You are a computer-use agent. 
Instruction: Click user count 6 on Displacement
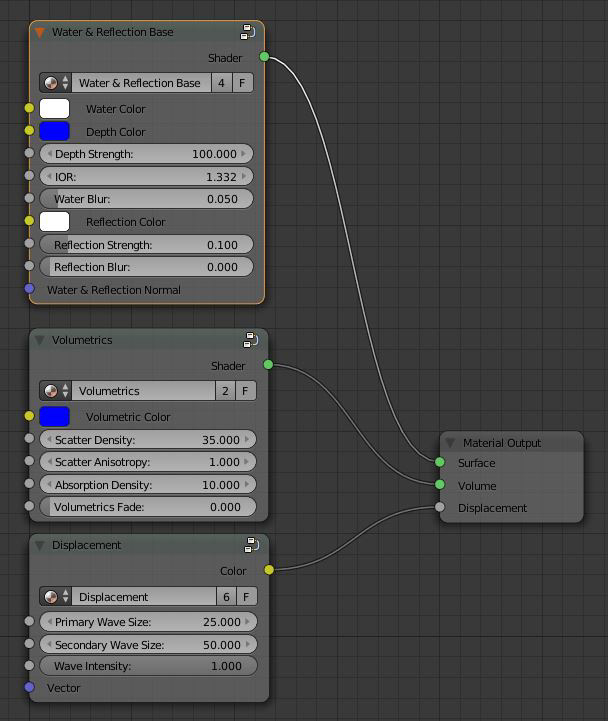tap(226, 596)
